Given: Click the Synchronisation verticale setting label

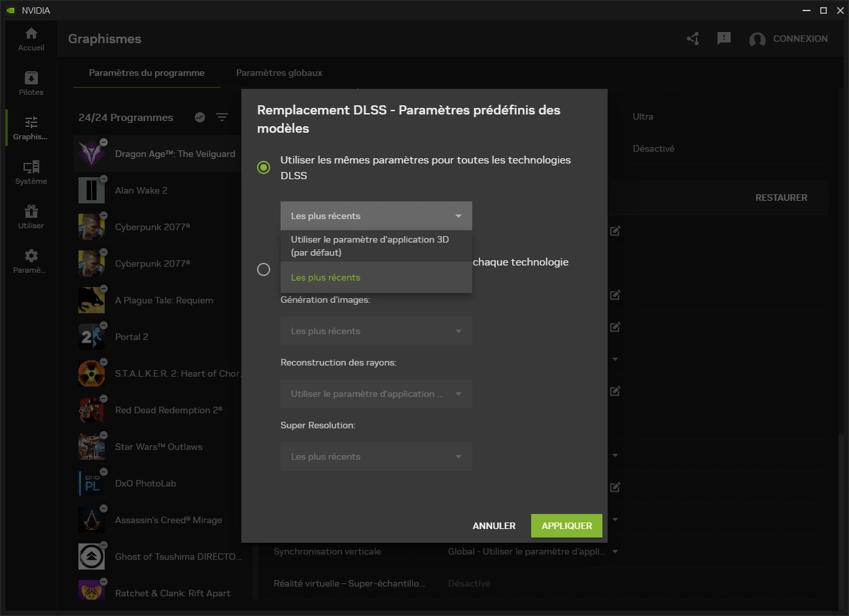Looking at the screenshot, I should coord(327,551).
